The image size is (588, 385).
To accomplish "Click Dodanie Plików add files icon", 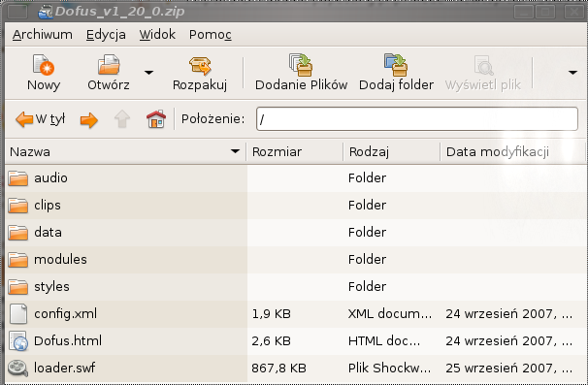I will tap(301, 65).
